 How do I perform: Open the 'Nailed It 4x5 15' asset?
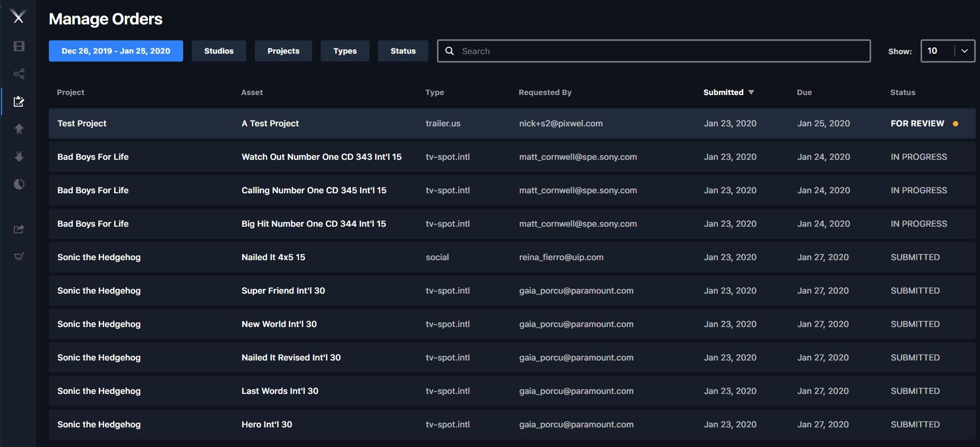[273, 257]
